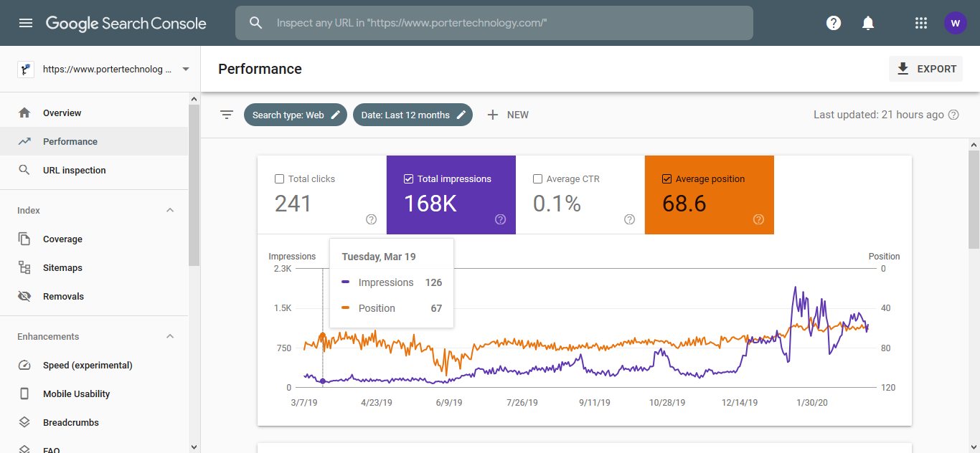980x453 pixels.
Task: Open the Coverage report
Action: click(94, 239)
